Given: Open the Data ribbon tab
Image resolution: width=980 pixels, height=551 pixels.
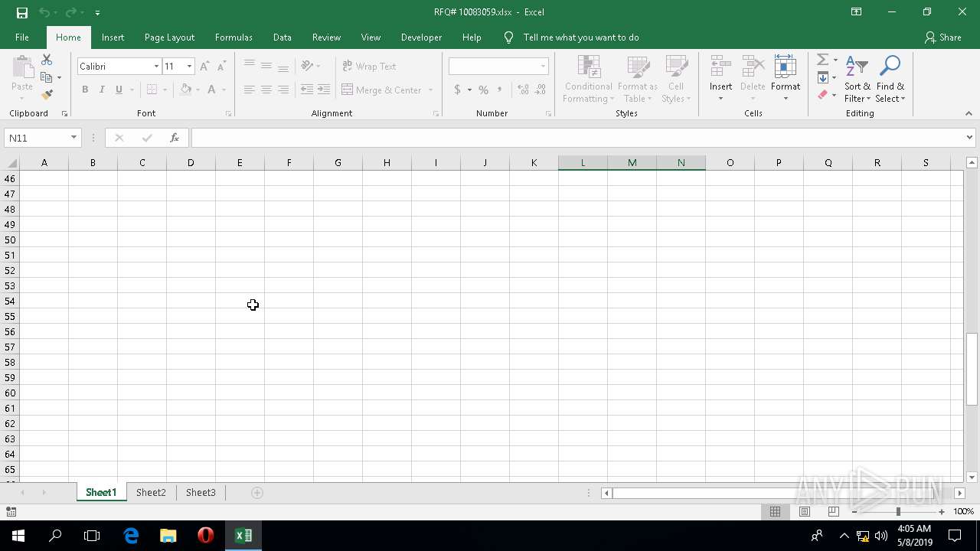Looking at the screenshot, I should (282, 37).
